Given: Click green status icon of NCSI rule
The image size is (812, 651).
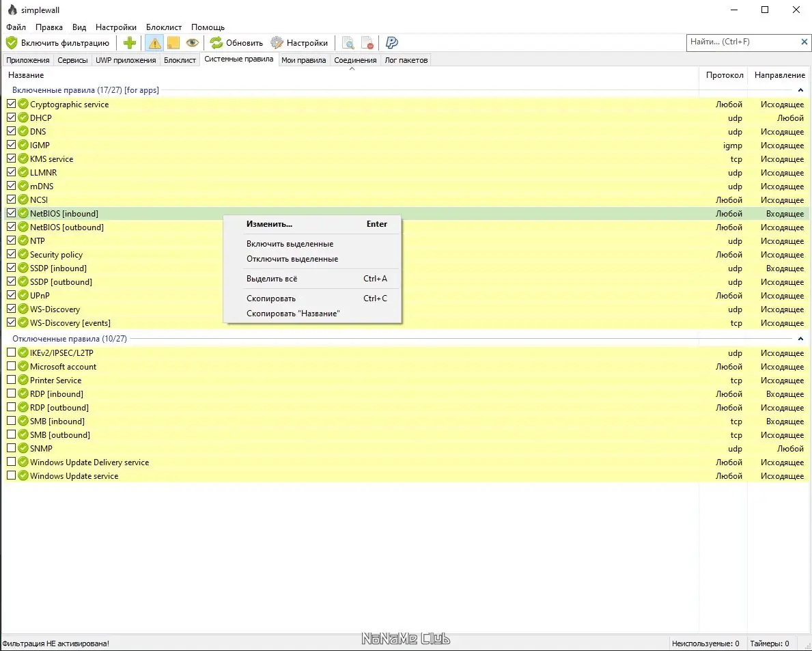Looking at the screenshot, I should point(23,199).
